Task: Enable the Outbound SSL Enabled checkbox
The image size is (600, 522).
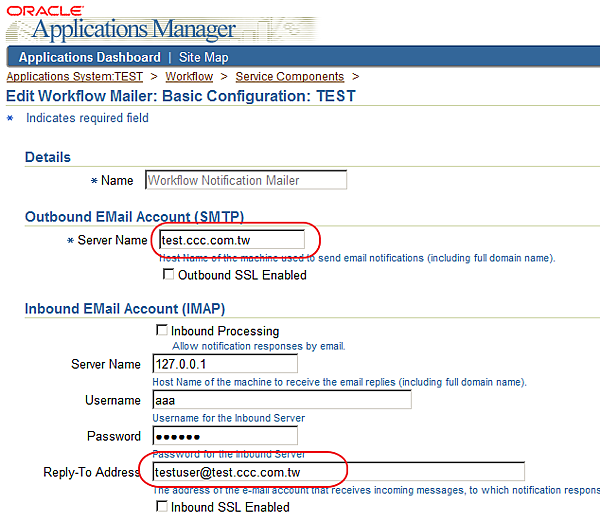Action: [x=168, y=274]
